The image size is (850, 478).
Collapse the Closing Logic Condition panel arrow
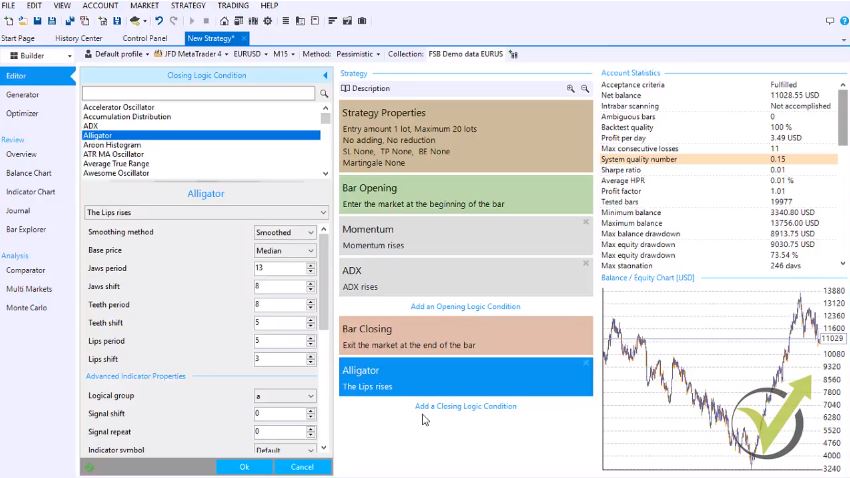(x=325, y=76)
